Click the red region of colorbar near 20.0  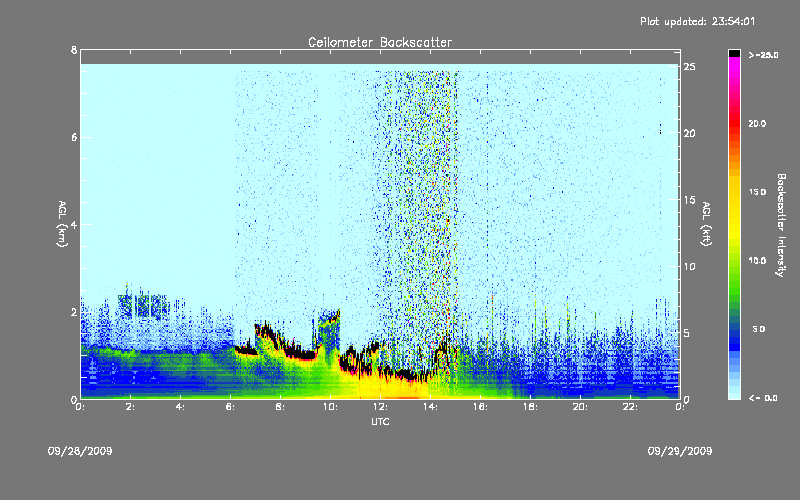(734, 123)
